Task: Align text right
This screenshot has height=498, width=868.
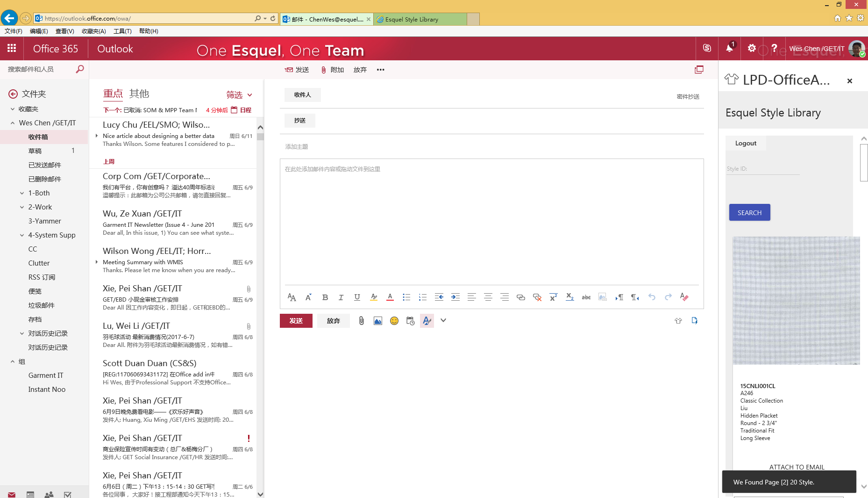Action: [x=505, y=297]
